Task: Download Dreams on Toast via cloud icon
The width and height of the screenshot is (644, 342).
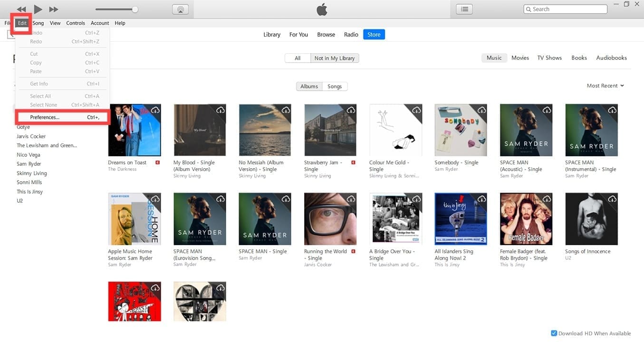Action: [x=155, y=110]
